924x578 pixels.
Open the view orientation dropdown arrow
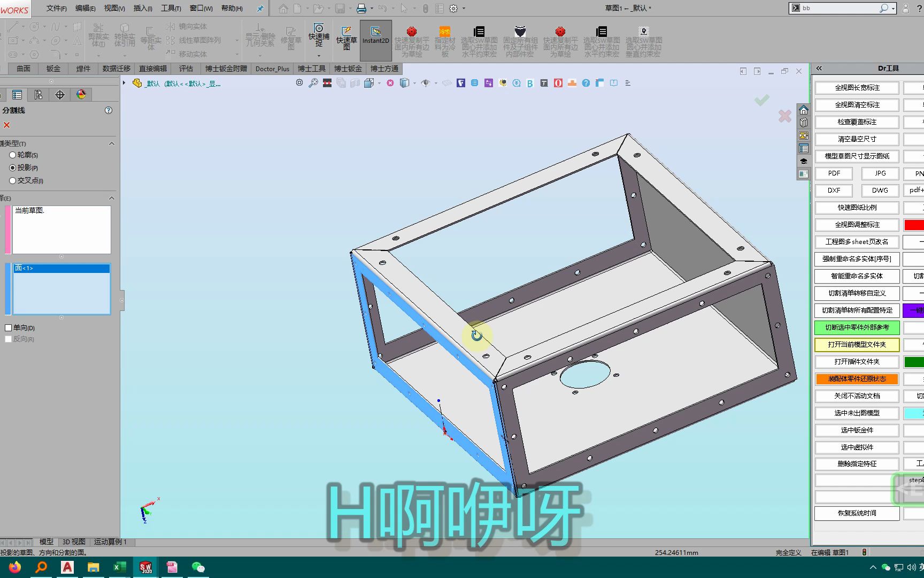pyautogui.click(x=379, y=83)
